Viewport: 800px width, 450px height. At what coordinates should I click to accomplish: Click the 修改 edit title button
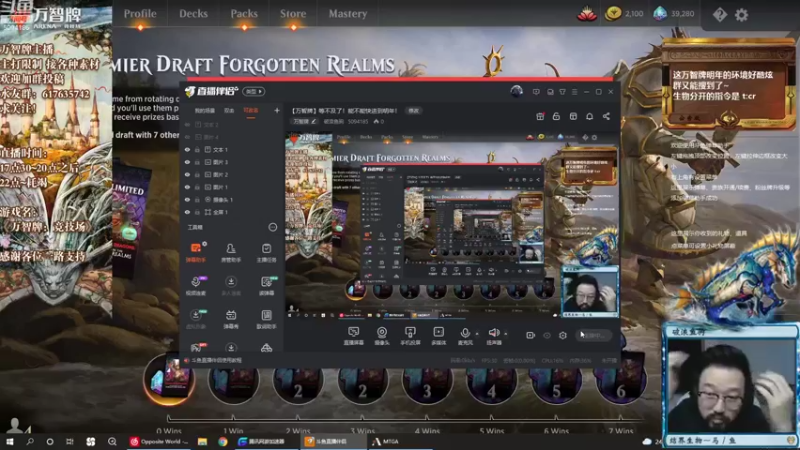click(x=413, y=111)
